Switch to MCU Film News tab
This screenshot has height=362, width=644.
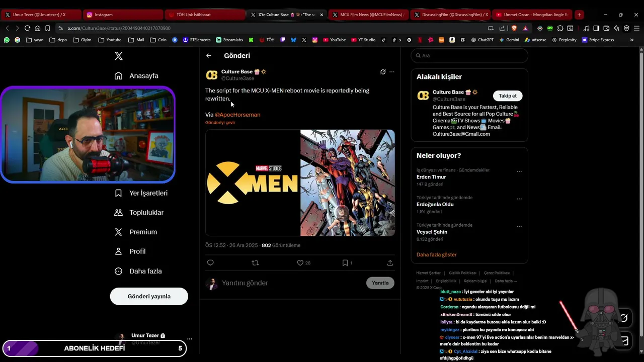pyautogui.click(x=369, y=15)
